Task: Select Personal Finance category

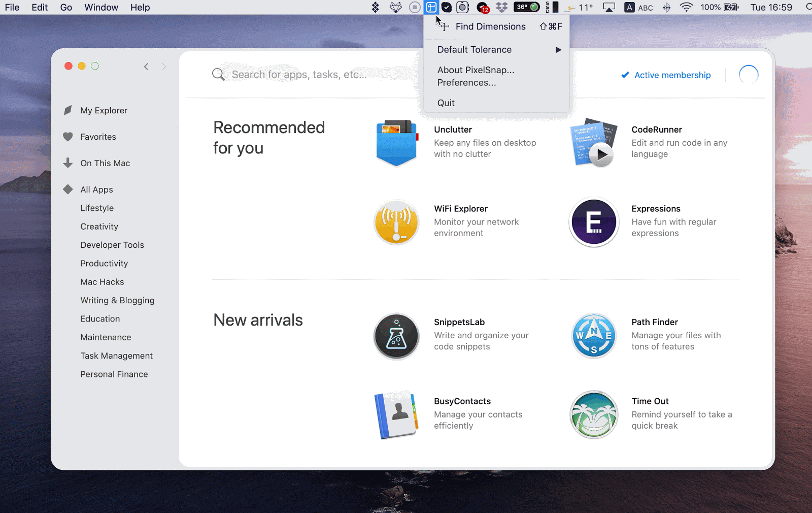Action: click(x=114, y=374)
